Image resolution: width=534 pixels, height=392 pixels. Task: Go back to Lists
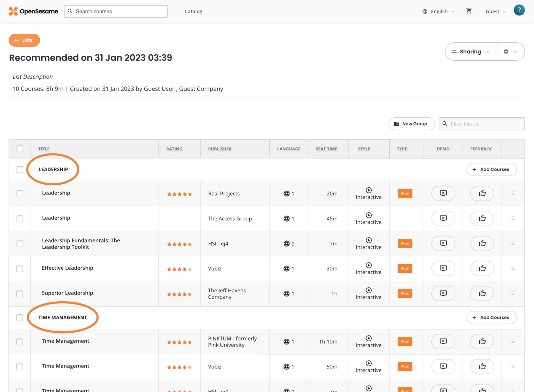coord(24,40)
